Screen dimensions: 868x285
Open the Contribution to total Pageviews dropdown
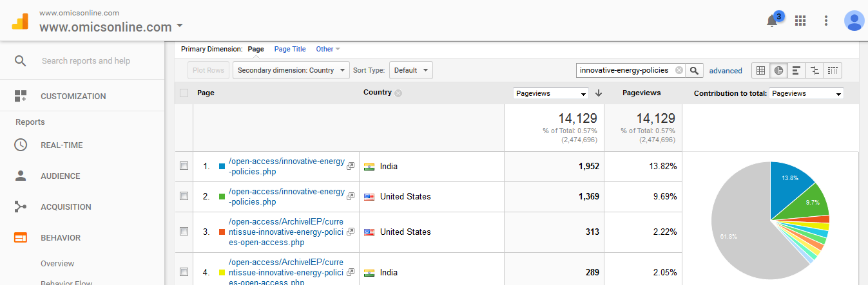click(x=806, y=93)
